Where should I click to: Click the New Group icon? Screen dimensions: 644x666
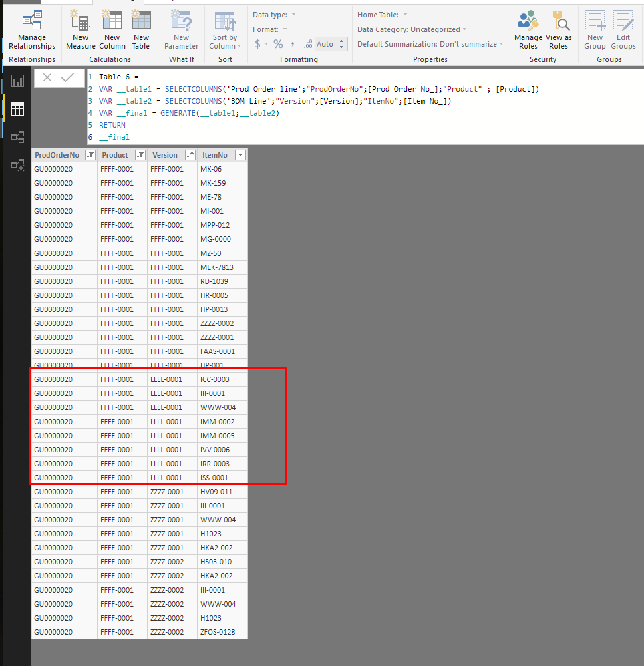(595, 31)
